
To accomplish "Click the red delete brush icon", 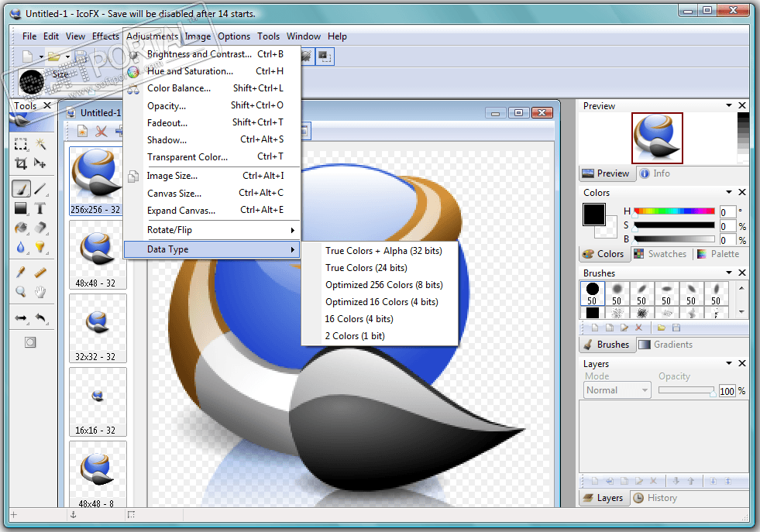I will click(x=639, y=328).
